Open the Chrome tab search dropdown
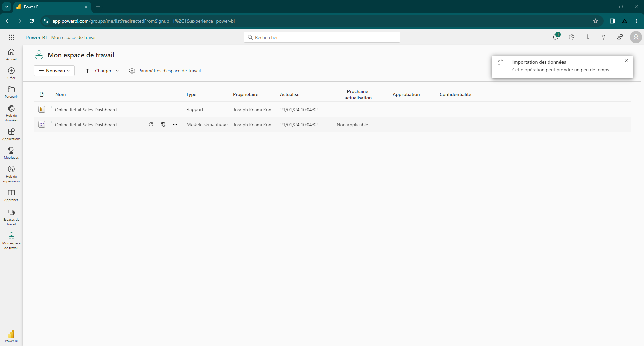 pyautogui.click(x=7, y=7)
